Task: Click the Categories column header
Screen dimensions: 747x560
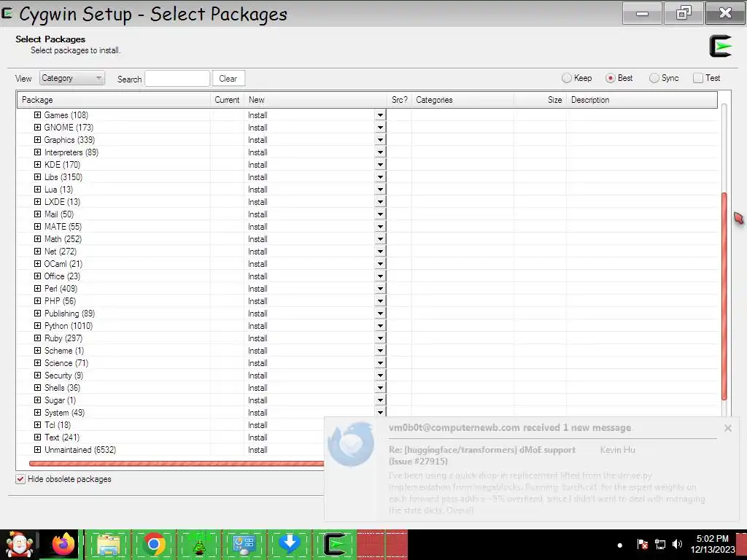Action: coord(462,100)
